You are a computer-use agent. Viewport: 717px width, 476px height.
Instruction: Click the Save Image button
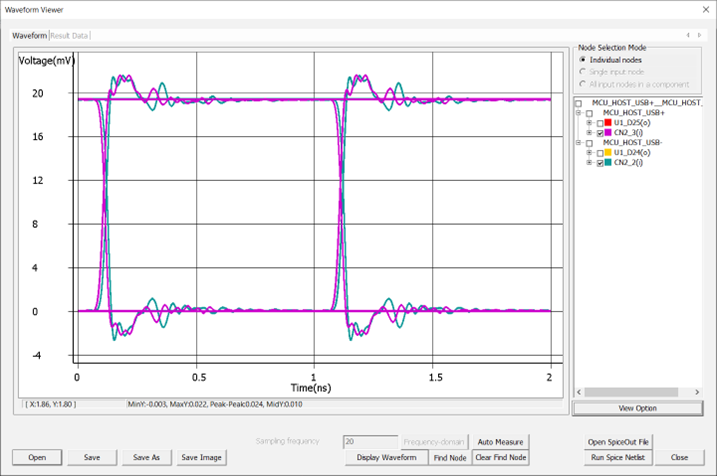(201, 457)
